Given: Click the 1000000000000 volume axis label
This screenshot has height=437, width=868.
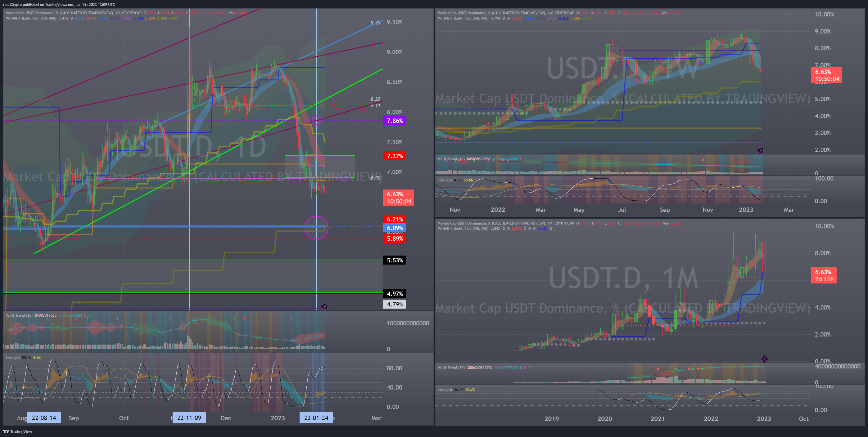Looking at the screenshot, I should [408, 323].
